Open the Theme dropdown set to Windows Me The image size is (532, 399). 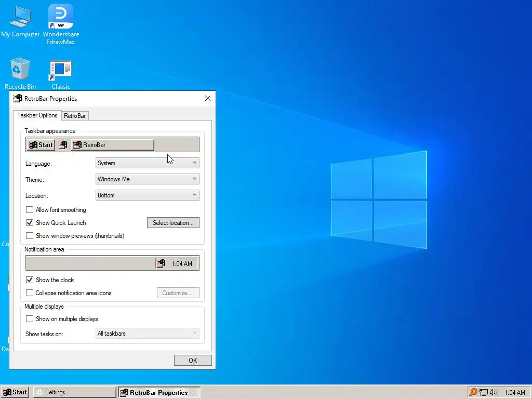[147, 179]
